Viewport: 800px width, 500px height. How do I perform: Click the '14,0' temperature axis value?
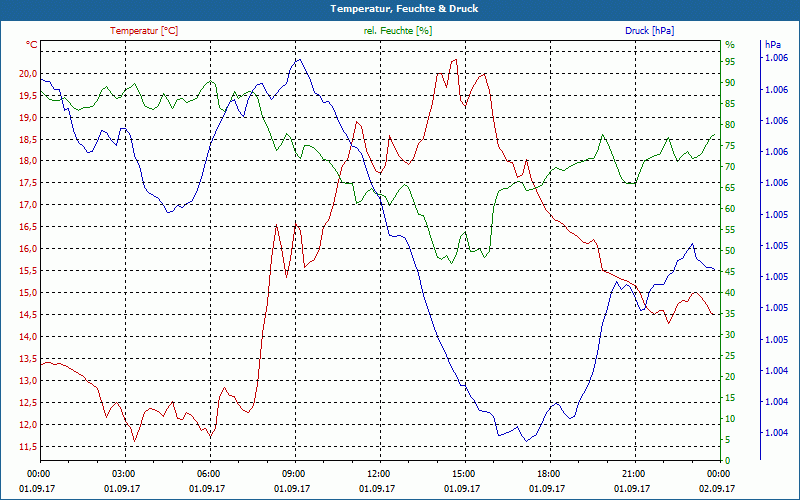click(x=28, y=337)
